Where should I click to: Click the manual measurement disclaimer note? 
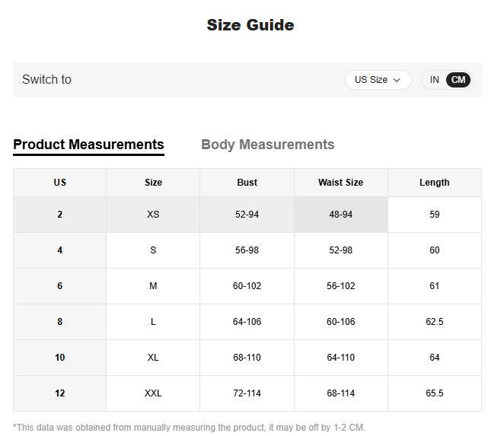tap(189, 428)
